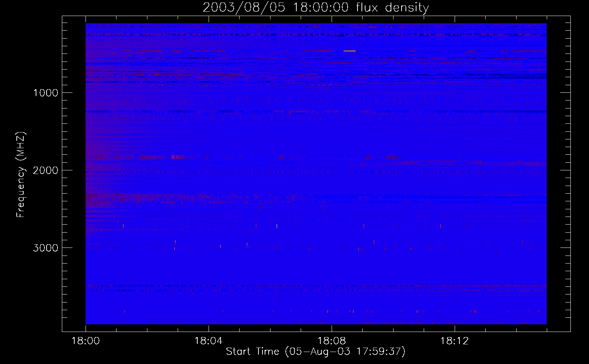Click the '18:12' time tick label
Viewport: 589px width, 364px height.
tap(455, 341)
